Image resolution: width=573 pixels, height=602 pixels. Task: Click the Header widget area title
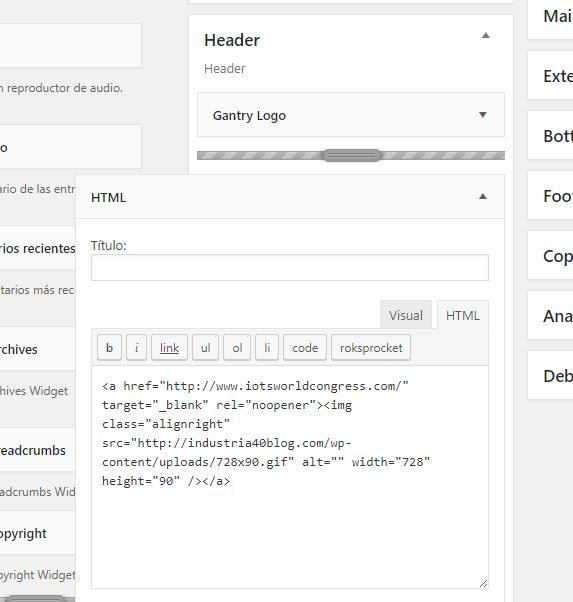tap(232, 40)
